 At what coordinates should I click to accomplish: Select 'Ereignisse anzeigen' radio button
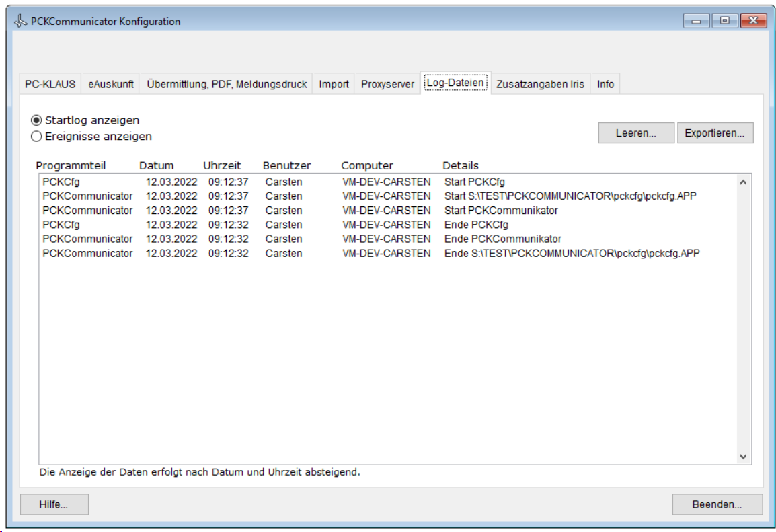(36, 137)
